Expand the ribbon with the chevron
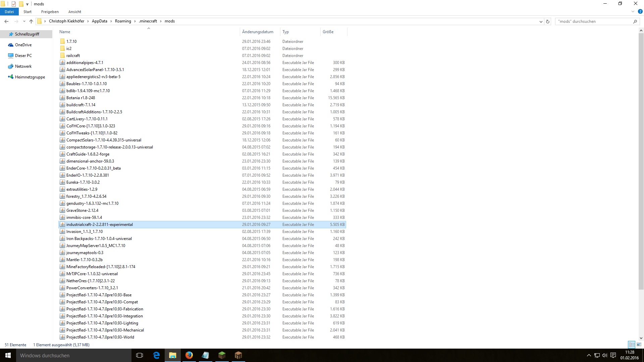Image resolution: width=644 pixels, height=362 pixels. tap(633, 11)
